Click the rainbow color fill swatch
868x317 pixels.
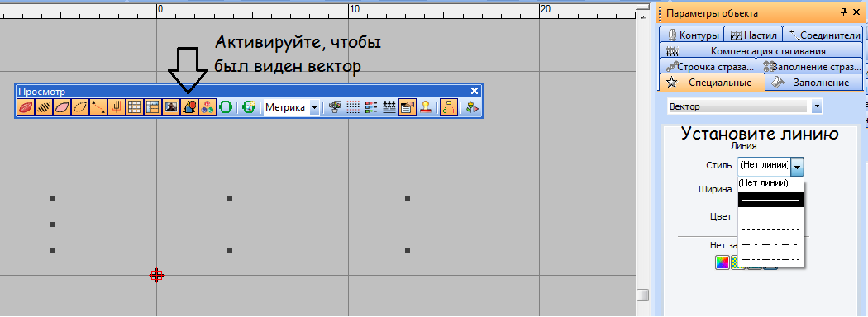(x=723, y=263)
